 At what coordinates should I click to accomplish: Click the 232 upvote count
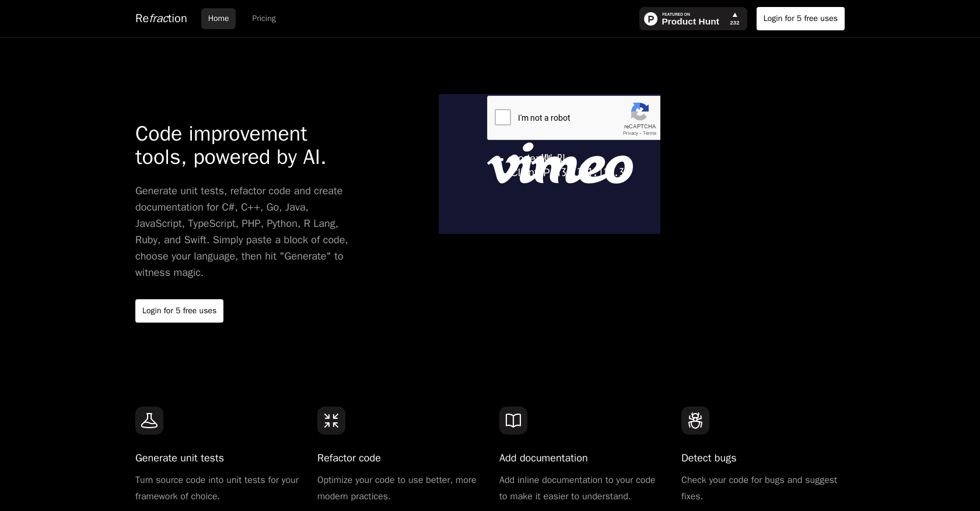pyautogui.click(x=735, y=23)
